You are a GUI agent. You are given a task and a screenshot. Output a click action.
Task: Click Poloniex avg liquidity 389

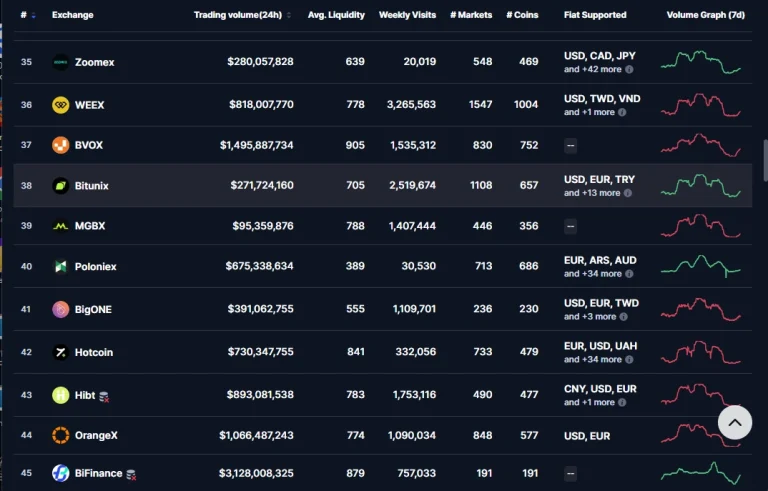pyautogui.click(x=355, y=266)
